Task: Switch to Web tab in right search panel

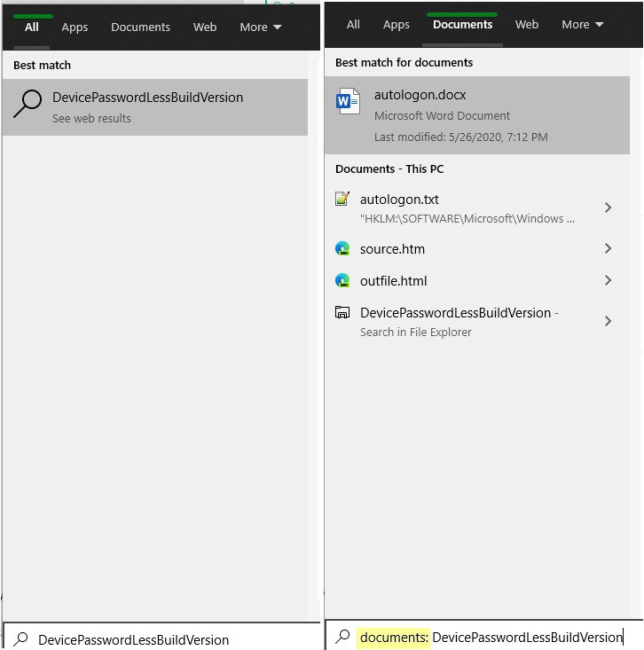Action: (x=527, y=25)
